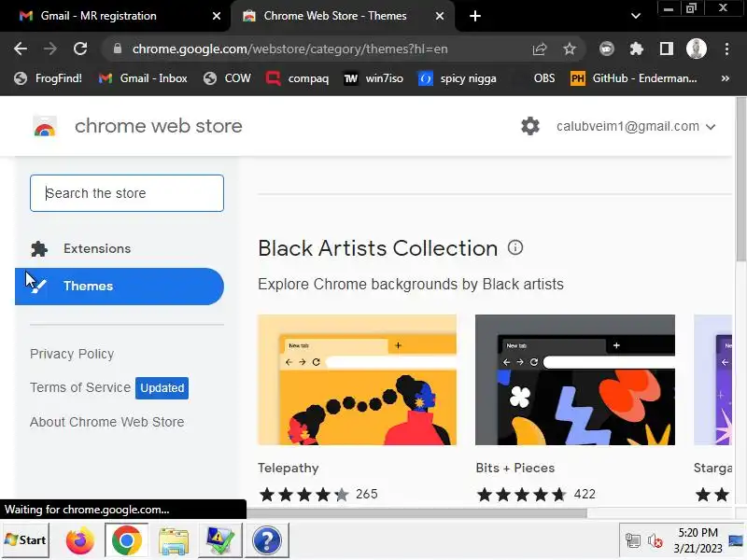This screenshot has height=560, width=747.
Task: Open the Gmail - Inbox bookmark
Action: coord(143,78)
